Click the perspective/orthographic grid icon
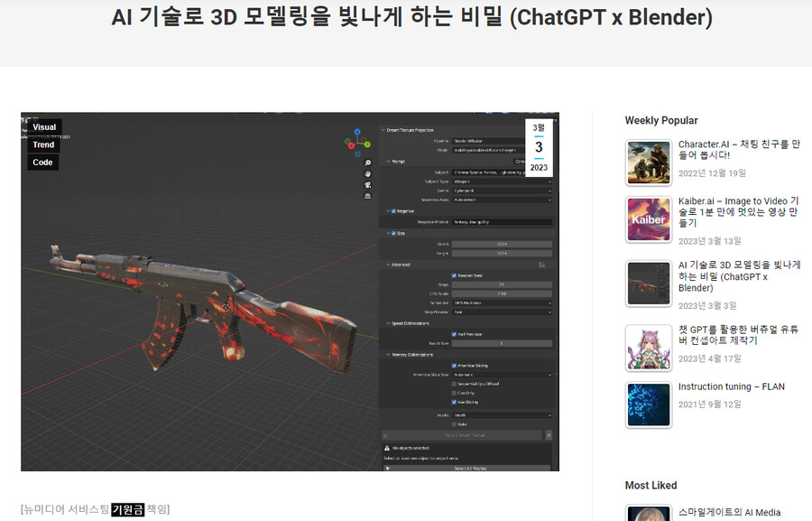Screen dimensions: 812x521 click(x=368, y=195)
